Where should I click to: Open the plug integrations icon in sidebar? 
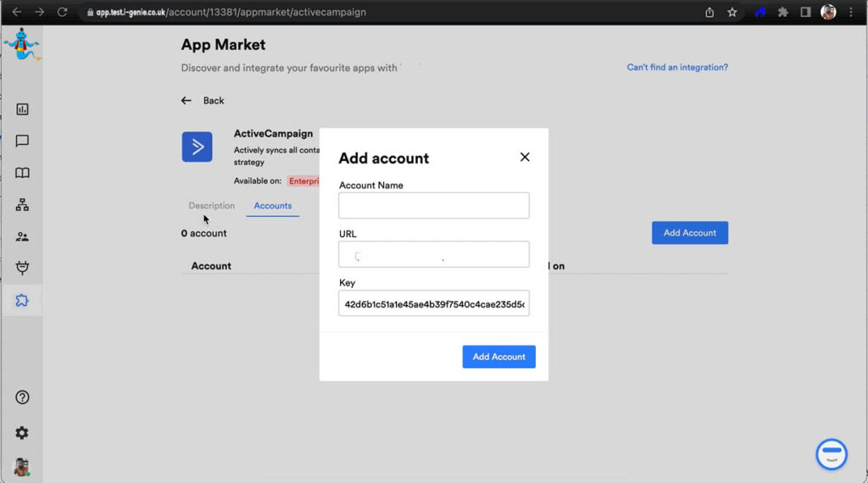point(22,269)
